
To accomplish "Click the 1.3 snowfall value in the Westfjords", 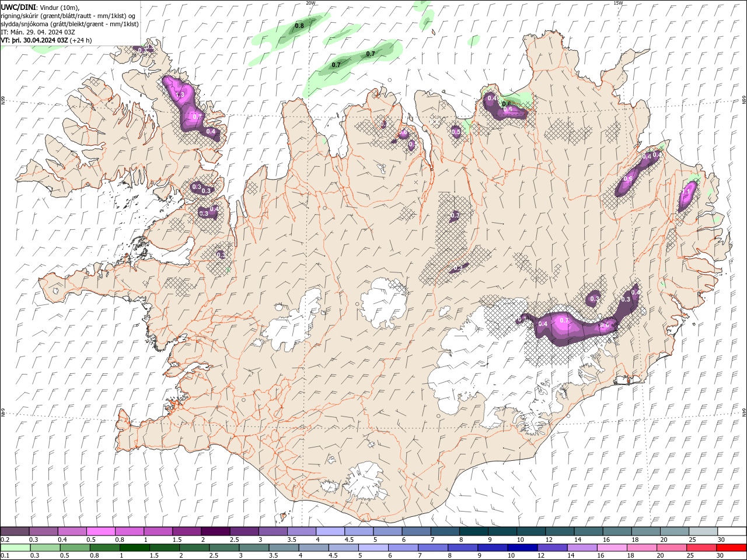I will pos(180,94).
